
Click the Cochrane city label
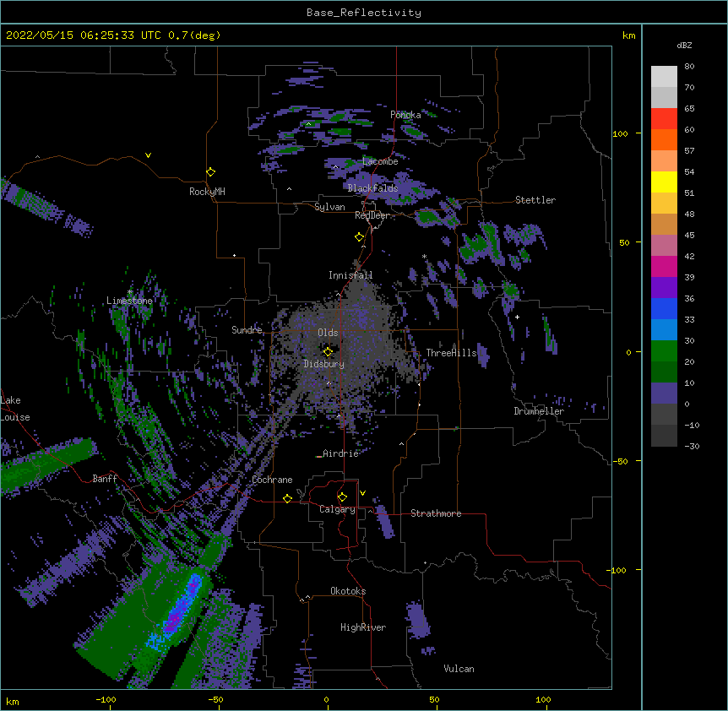point(272,480)
